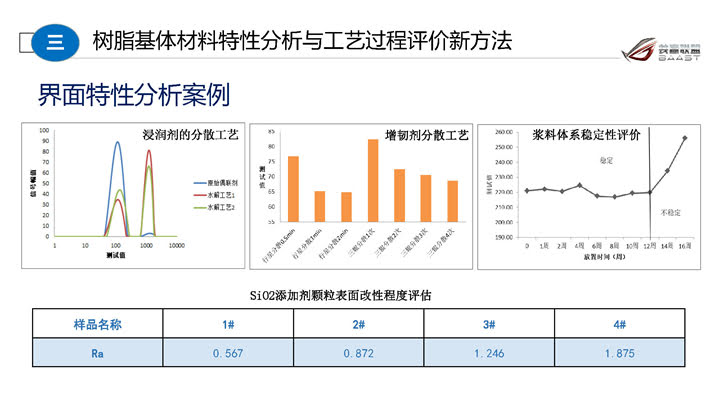Click the table cell with value 0.872

coord(360,353)
